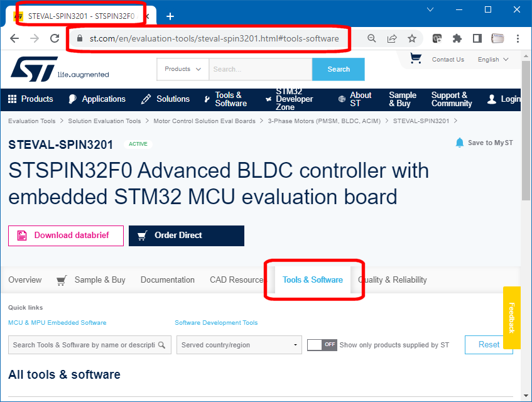Open Software Development Tools quick link
The height and width of the screenshot is (402, 532).
216,323
